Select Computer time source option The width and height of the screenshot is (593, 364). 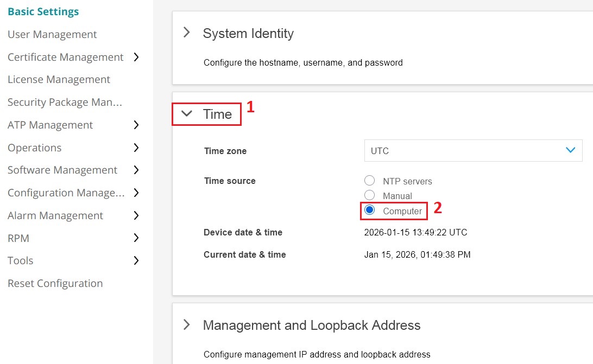click(370, 210)
